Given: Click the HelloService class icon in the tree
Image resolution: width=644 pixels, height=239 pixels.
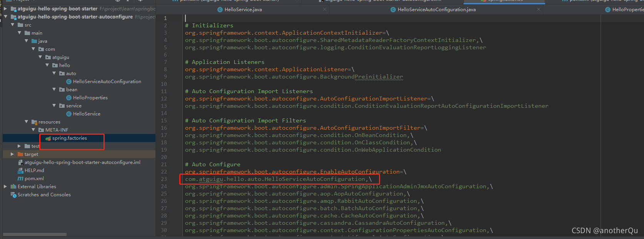Looking at the screenshot, I should click(69, 114).
